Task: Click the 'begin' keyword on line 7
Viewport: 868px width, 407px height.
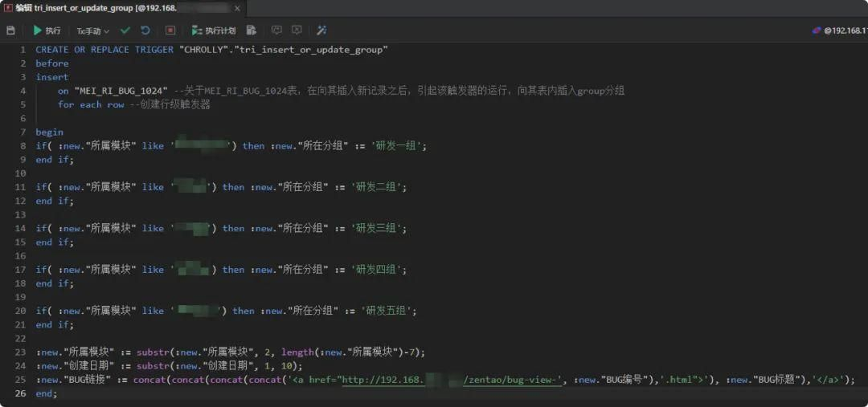Action: click(x=49, y=132)
